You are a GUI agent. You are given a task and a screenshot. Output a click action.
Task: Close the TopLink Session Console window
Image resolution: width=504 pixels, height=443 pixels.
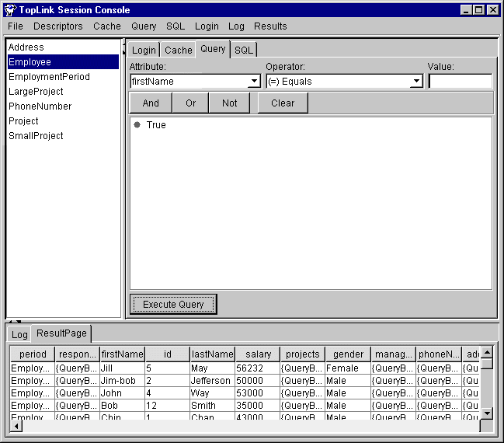coord(493,10)
